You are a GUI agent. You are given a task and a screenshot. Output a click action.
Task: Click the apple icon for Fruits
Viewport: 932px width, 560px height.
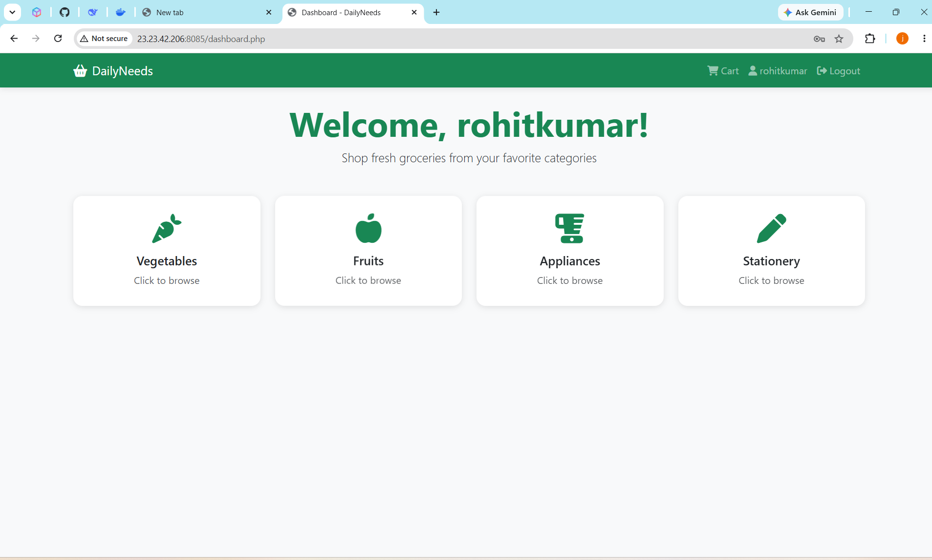point(368,228)
